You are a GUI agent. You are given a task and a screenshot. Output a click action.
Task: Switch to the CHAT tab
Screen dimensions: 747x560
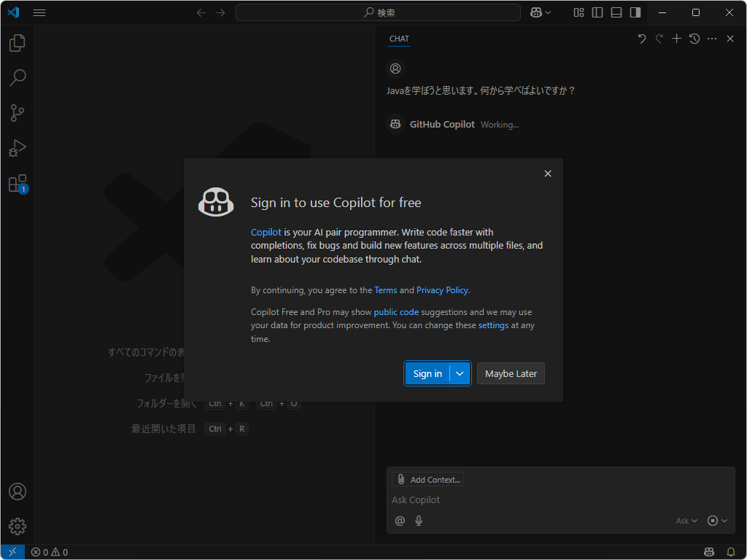coord(398,39)
